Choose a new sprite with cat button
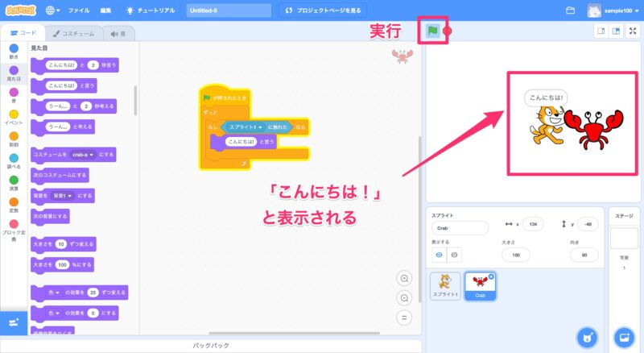This screenshot has width=644, height=353. point(587,336)
